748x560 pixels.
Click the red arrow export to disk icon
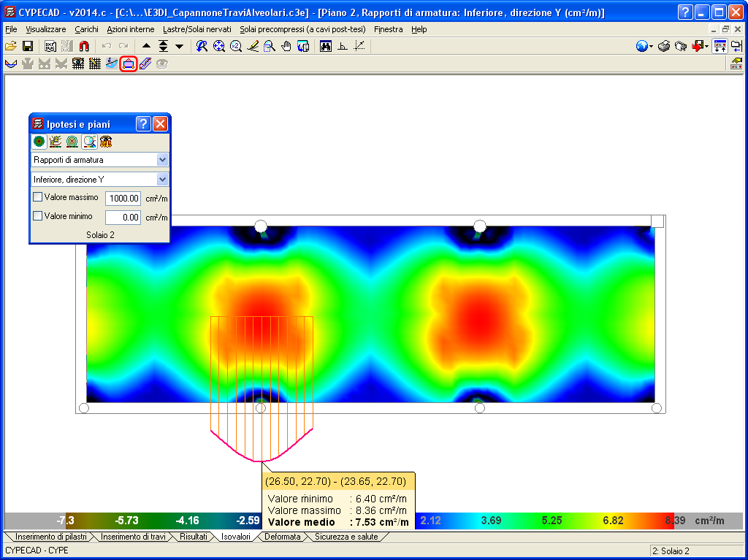(698, 46)
